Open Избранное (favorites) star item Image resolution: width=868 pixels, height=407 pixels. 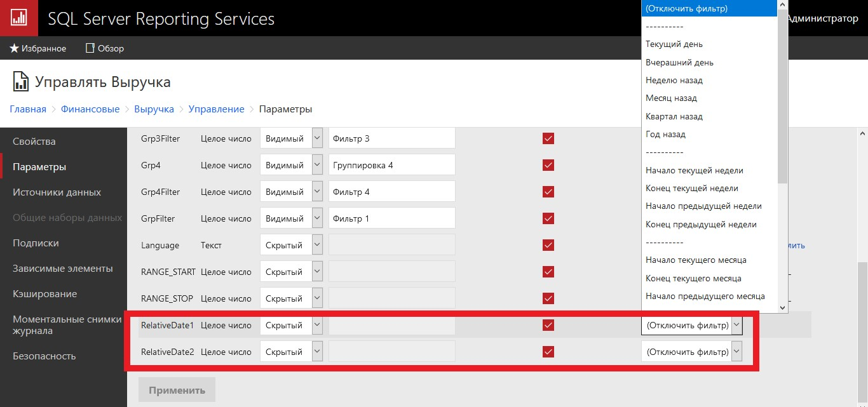click(x=38, y=48)
